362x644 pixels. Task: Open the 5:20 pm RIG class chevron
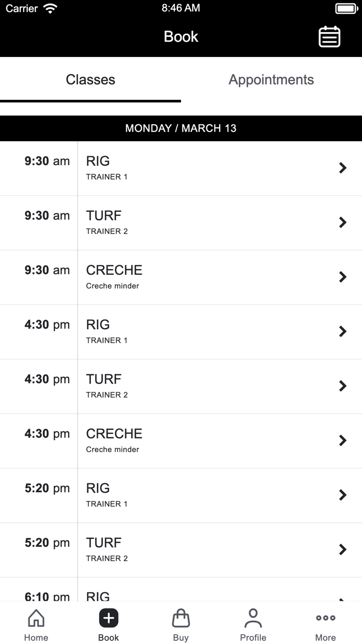342,495
